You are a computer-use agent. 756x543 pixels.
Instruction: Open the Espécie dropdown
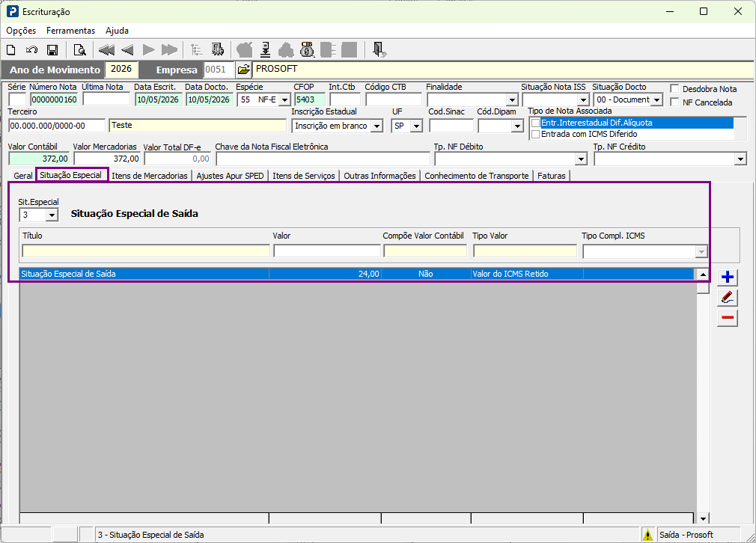tap(285, 99)
